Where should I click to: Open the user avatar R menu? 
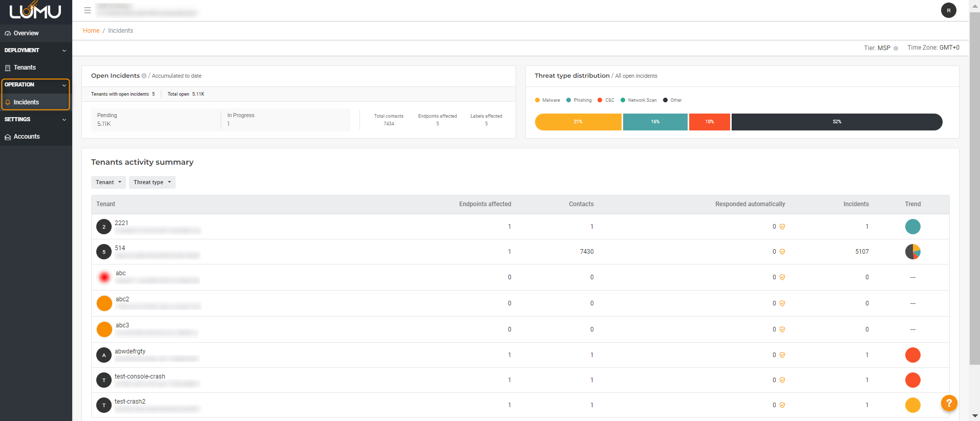948,10
